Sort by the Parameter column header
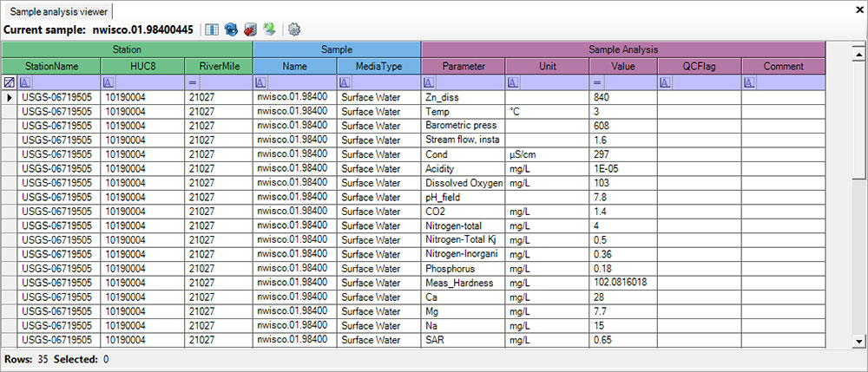868x372 pixels. pos(463,66)
